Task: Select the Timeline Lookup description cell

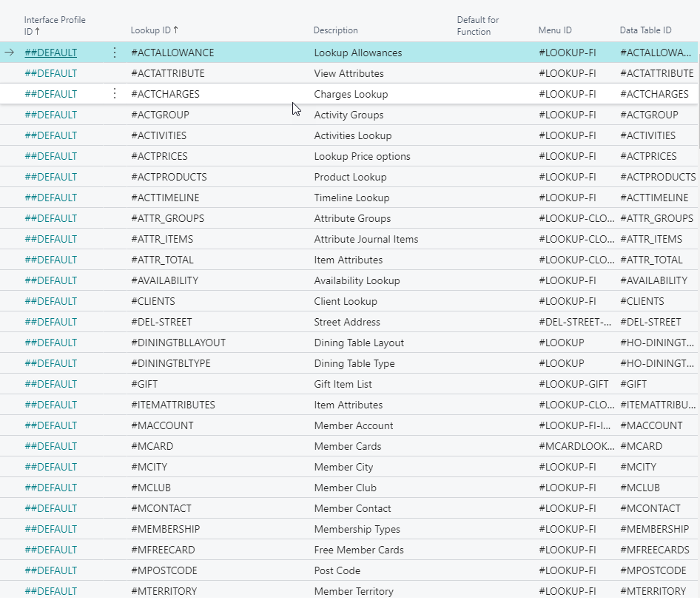Action: [351, 198]
